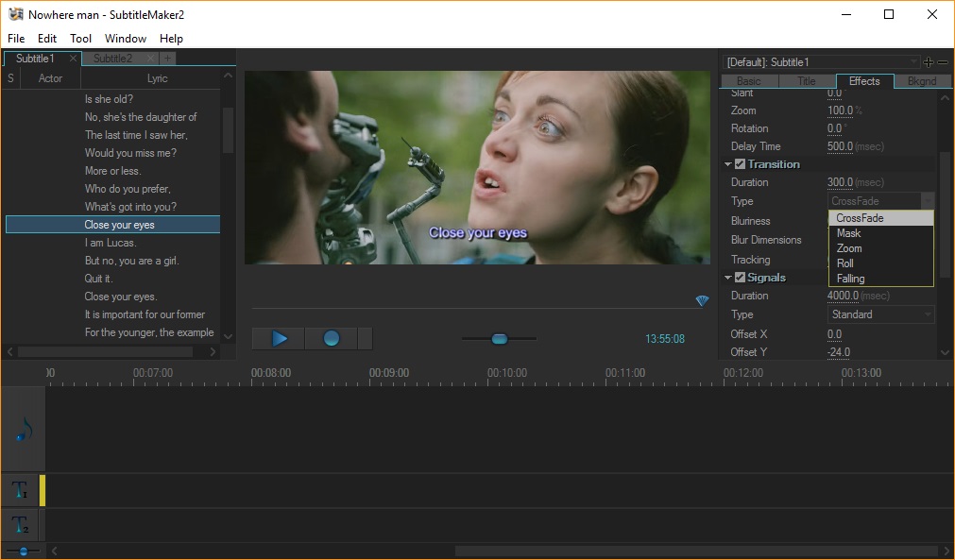The width and height of the screenshot is (955, 560).
Task: Select lyric row "Would you miss me?"
Action: click(112, 153)
